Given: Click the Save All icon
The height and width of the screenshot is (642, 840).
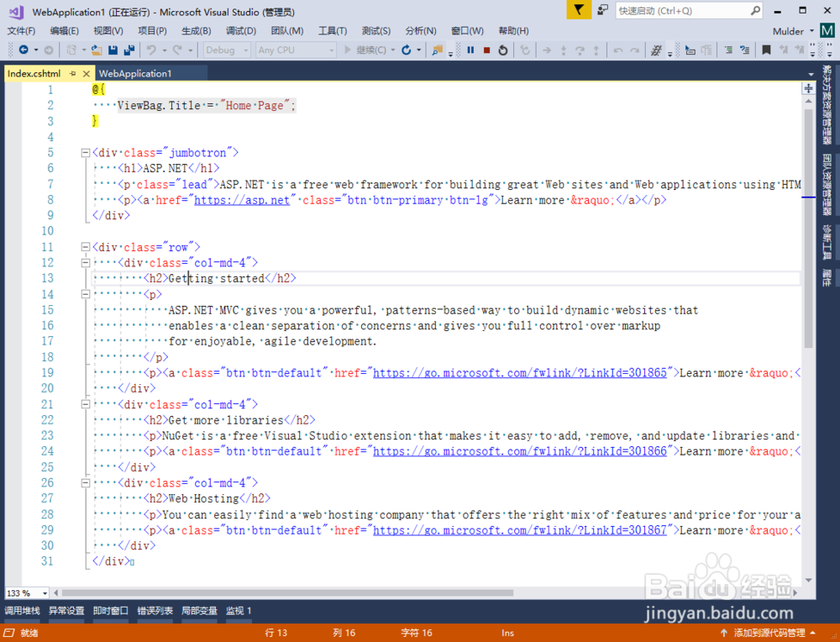Looking at the screenshot, I should tap(129, 50).
